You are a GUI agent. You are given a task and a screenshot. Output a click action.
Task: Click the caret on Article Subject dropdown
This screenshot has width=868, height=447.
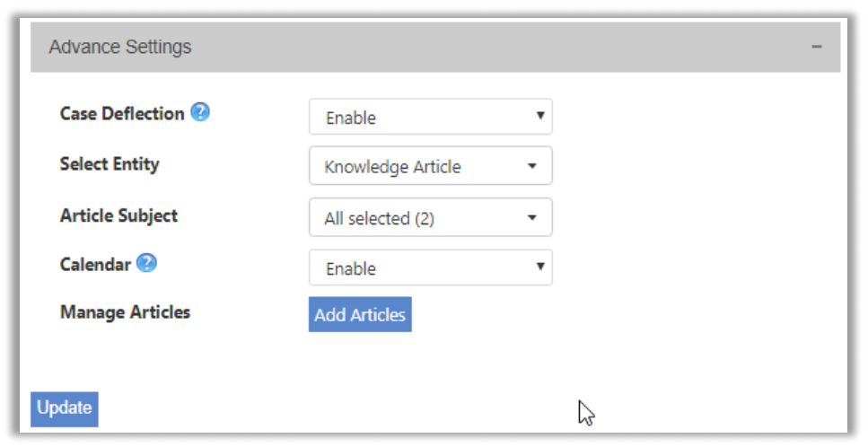532,217
